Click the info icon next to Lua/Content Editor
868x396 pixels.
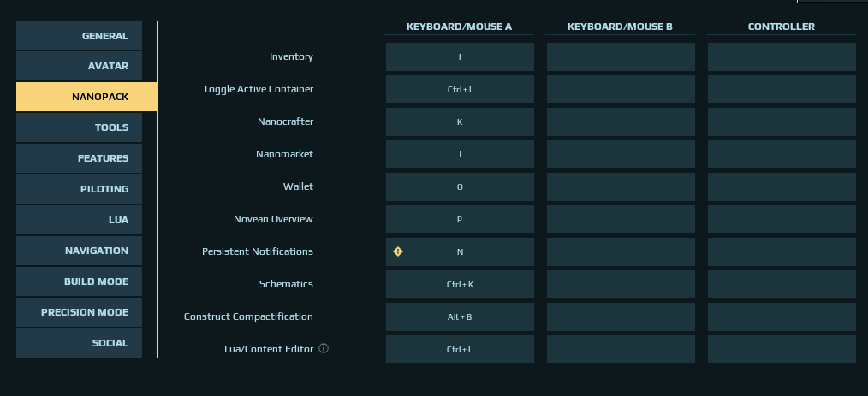[x=324, y=348]
